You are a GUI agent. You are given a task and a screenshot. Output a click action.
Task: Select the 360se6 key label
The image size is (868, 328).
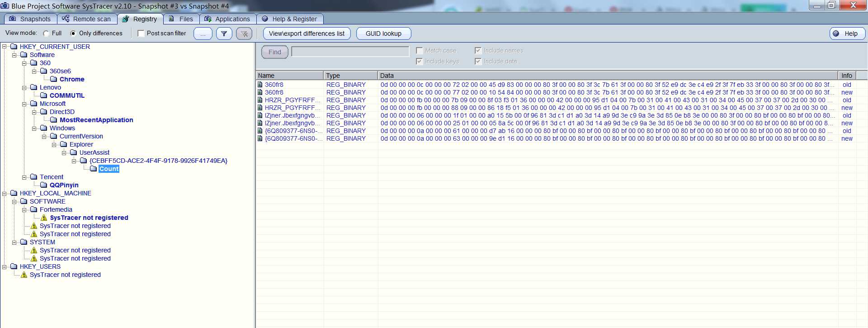pyautogui.click(x=60, y=71)
